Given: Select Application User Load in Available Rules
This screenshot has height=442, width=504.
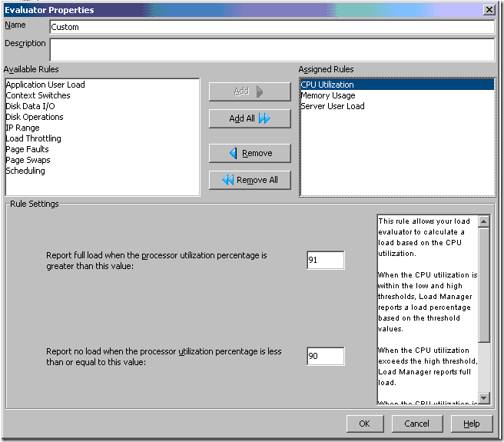Looking at the screenshot, I should [x=45, y=85].
